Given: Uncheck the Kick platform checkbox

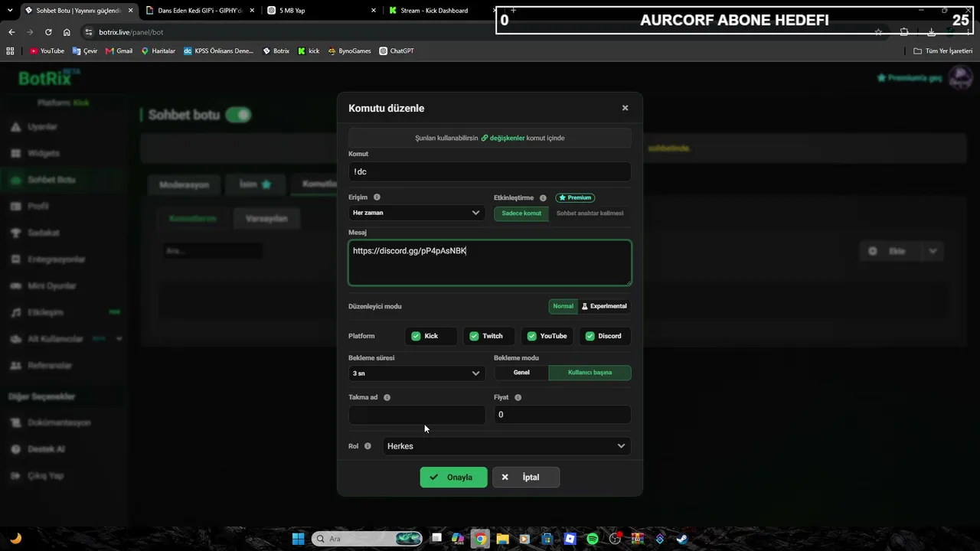Looking at the screenshot, I should click(416, 336).
